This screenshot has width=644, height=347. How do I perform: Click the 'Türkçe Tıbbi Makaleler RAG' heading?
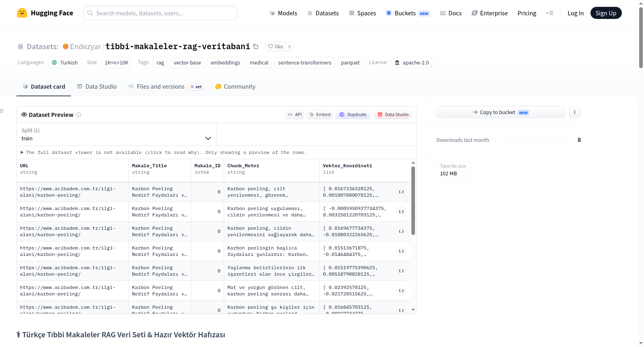pyautogui.click(x=121, y=335)
